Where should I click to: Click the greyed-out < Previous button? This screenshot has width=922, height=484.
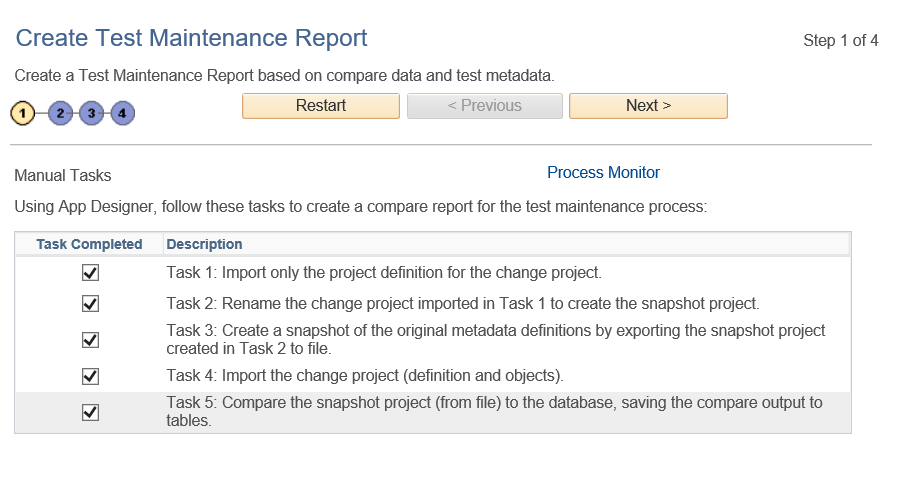tap(484, 106)
